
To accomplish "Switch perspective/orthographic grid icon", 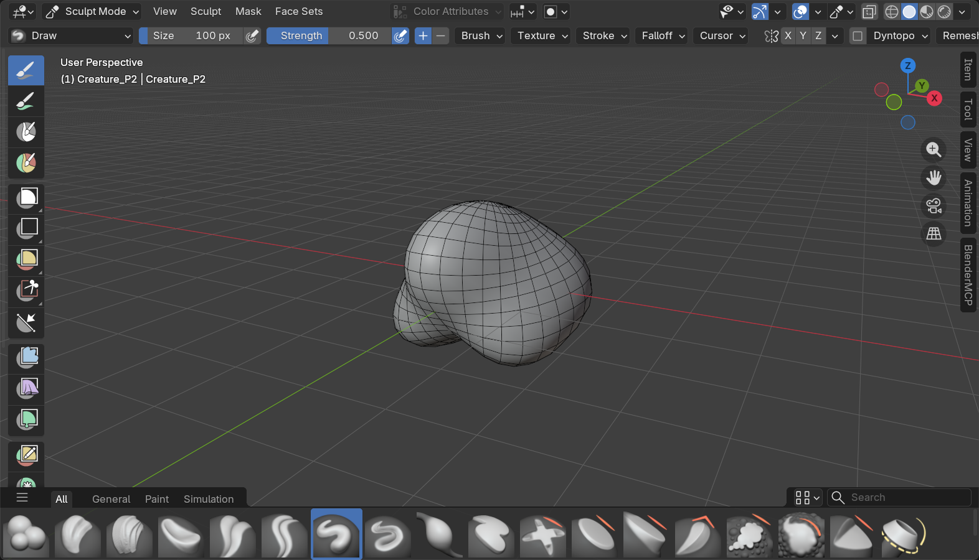I will 934,234.
